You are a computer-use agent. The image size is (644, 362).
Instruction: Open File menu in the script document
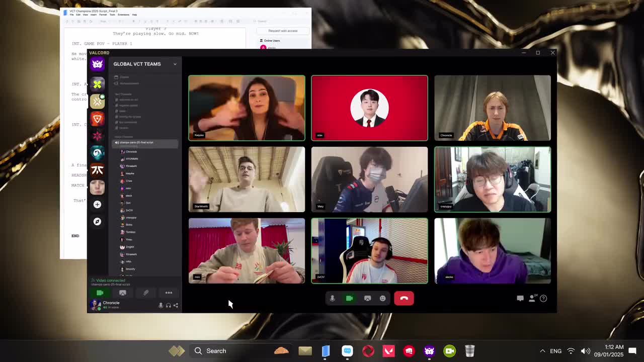[72, 15]
